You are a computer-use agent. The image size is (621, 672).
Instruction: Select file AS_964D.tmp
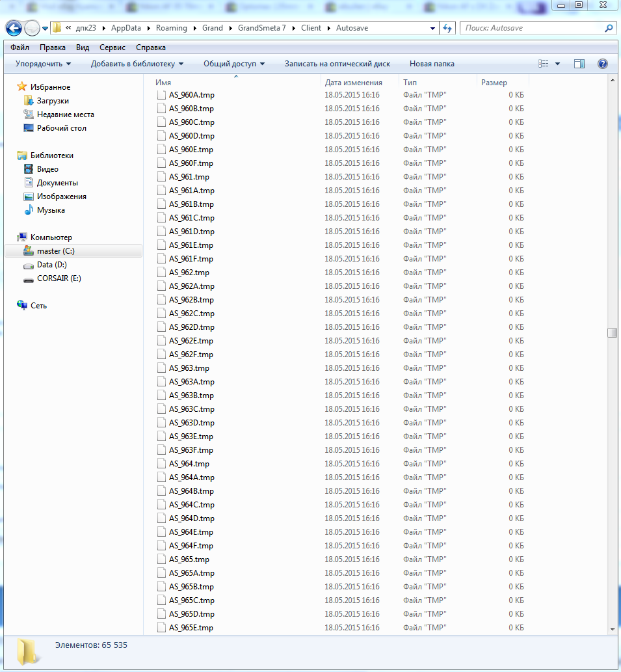click(x=191, y=518)
